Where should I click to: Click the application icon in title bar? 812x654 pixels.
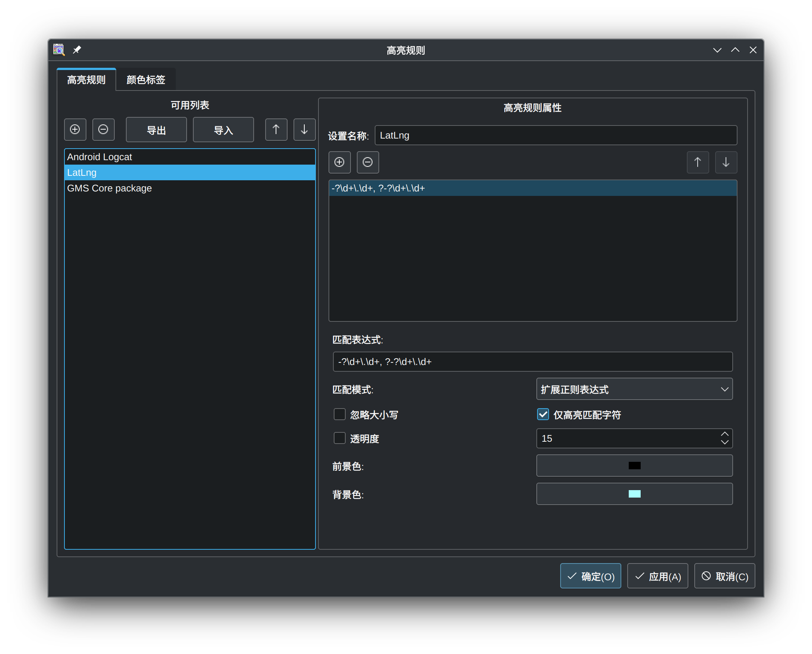[59, 50]
